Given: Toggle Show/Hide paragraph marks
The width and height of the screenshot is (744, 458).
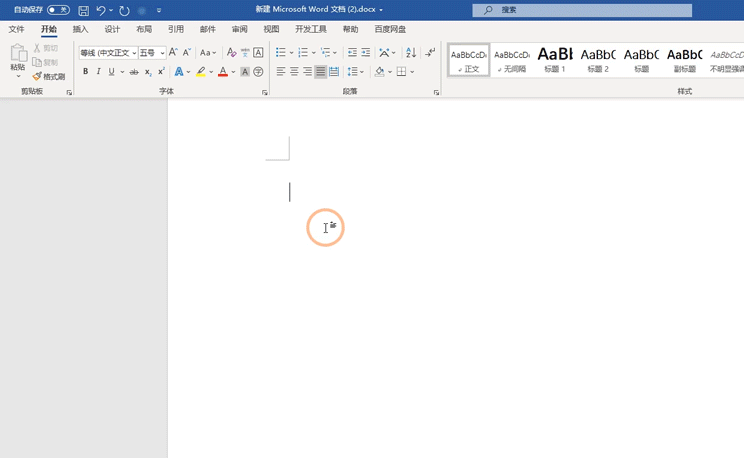Looking at the screenshot, I should (x=430, y=52).
